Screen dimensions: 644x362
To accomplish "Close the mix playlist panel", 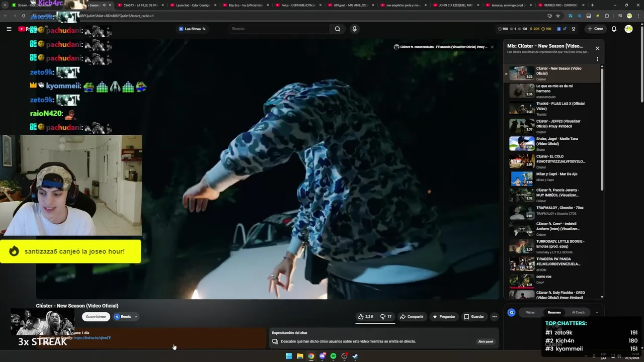I will (597, 48).
